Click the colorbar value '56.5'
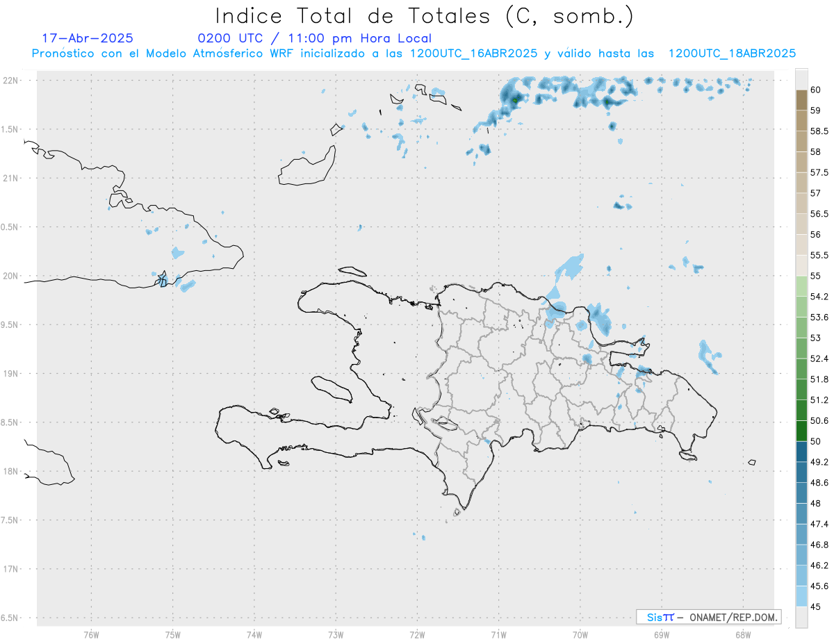 tap(819, 214)
